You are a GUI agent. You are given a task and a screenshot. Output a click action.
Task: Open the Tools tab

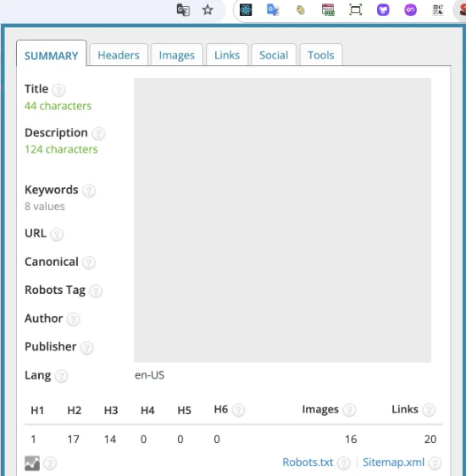point(321,55)
